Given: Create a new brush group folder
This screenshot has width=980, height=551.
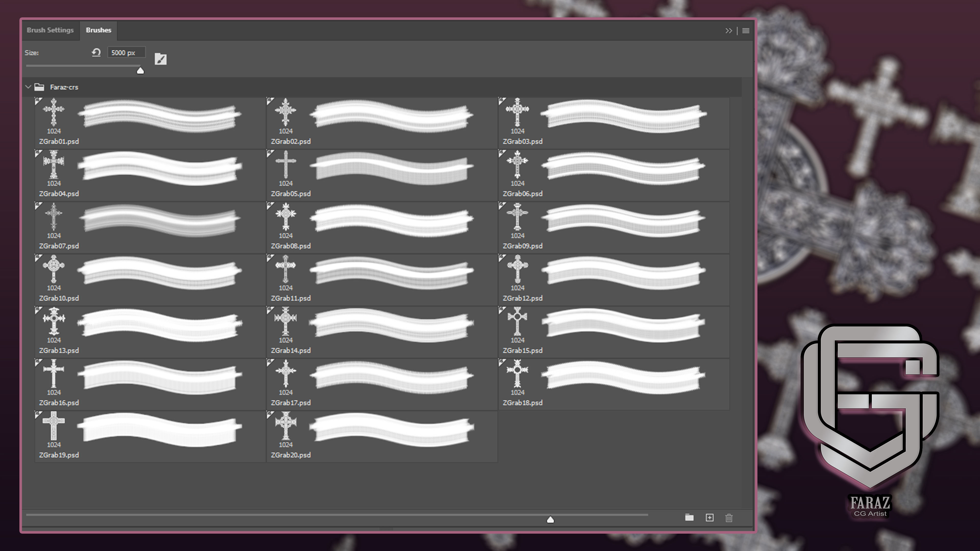Looking at the screenshot, I should [689, 518].
